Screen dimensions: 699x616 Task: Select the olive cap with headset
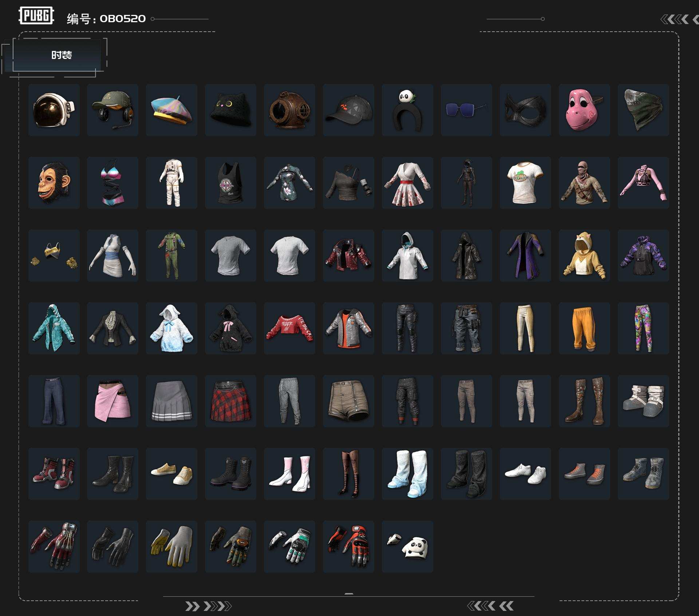113,110
